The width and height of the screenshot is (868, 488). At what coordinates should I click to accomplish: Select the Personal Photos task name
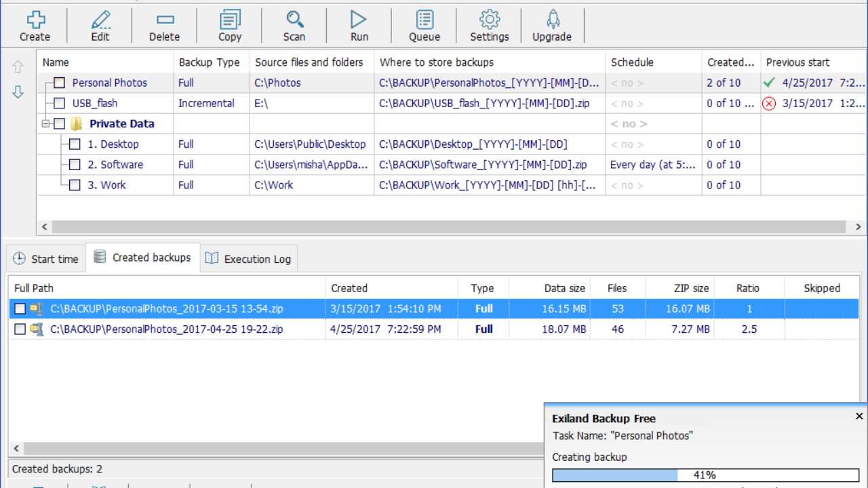pyautogui.click(x=110, y=83)
